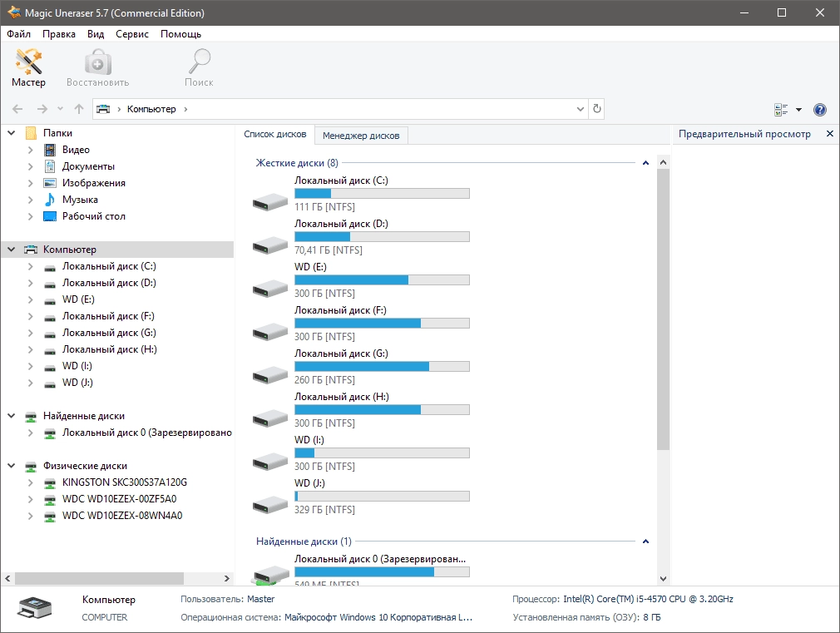840x633 pixels.
Task: Launch the Мастер wizard wand icon
Action: tap(28, 61)
